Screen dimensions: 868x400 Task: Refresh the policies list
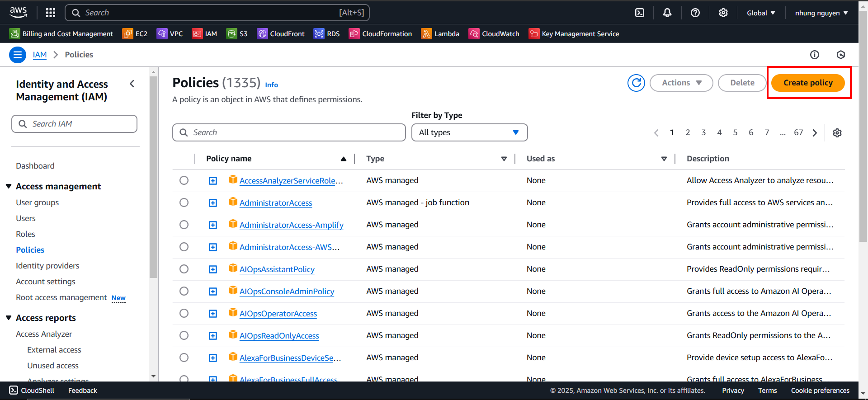click(x=636, y=83)
